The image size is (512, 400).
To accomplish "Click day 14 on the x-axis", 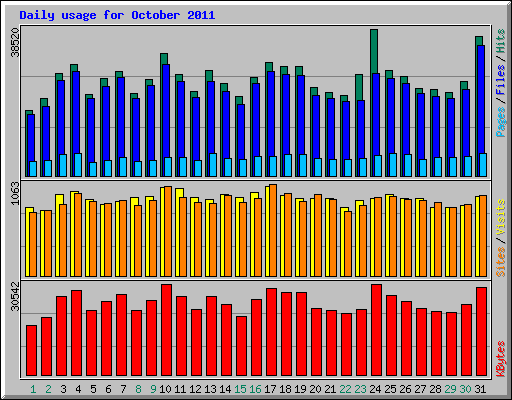I will point(225,389).
